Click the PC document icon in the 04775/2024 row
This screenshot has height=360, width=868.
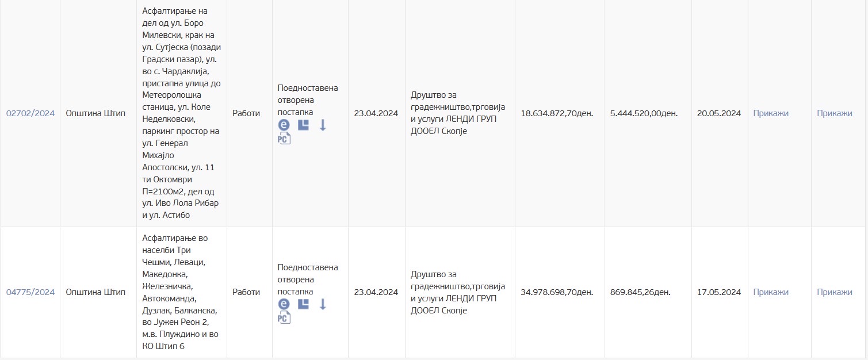[284, 317]
